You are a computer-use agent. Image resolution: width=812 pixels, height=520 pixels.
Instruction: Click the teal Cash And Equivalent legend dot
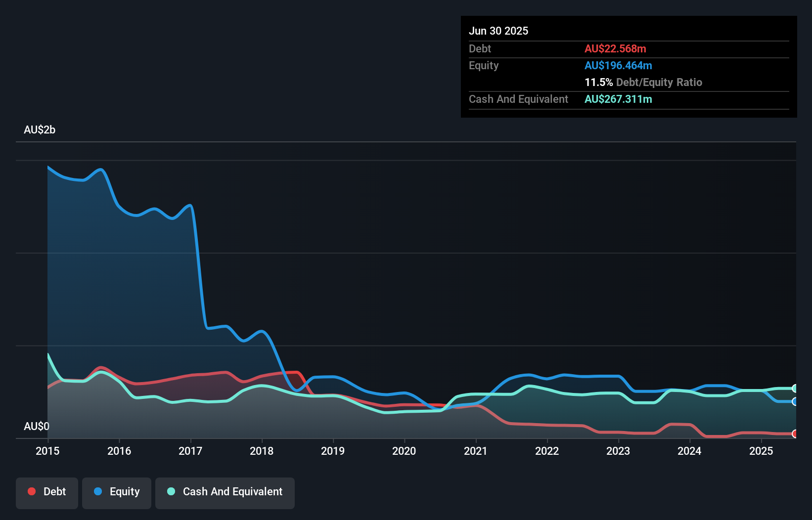coord(170,491)
